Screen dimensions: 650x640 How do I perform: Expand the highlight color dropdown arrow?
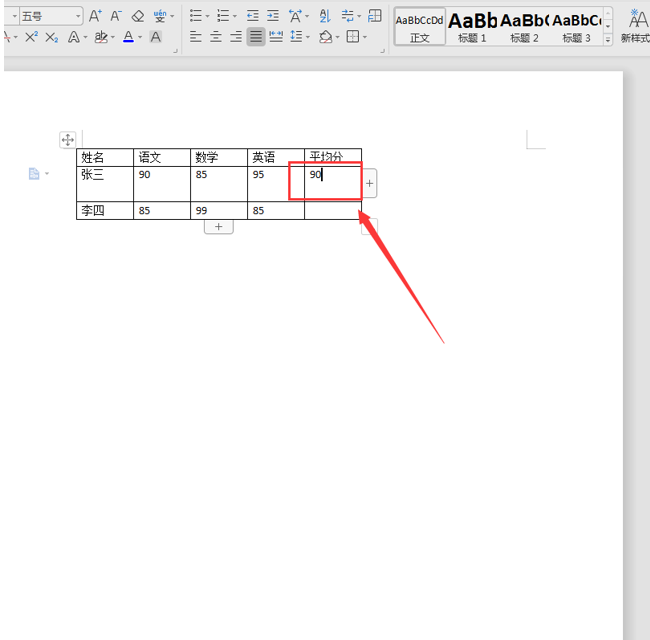coord(113,38)
